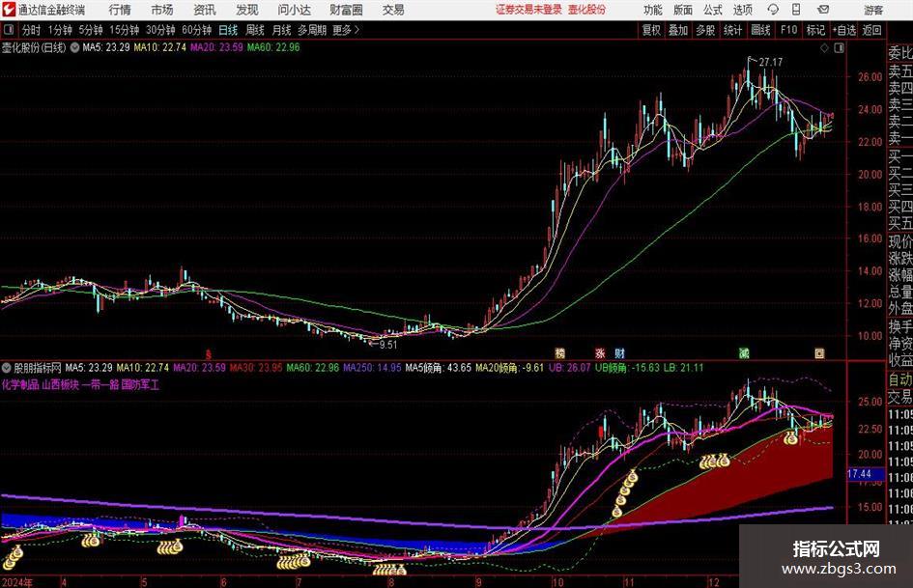Open the 股朋指标网 indicator dropdown circle icon
This screenshot has height=588, width=913.
(x=7, y=368)
